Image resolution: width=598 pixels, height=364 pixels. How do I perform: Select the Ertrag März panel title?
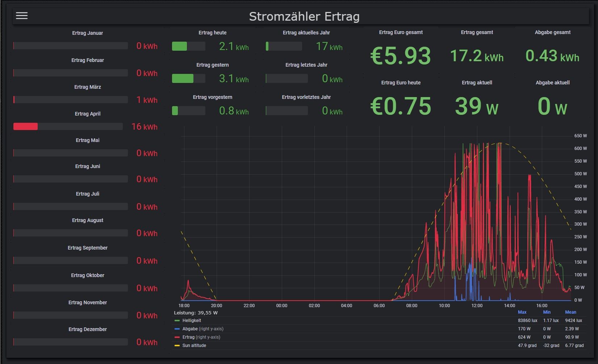tap(88, 87)
